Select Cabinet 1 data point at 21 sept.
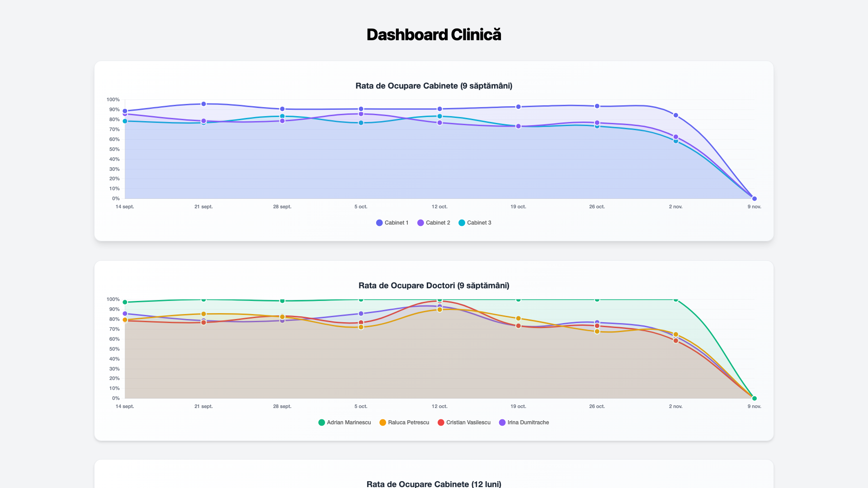868x488 pixels. tap(203, 104)
